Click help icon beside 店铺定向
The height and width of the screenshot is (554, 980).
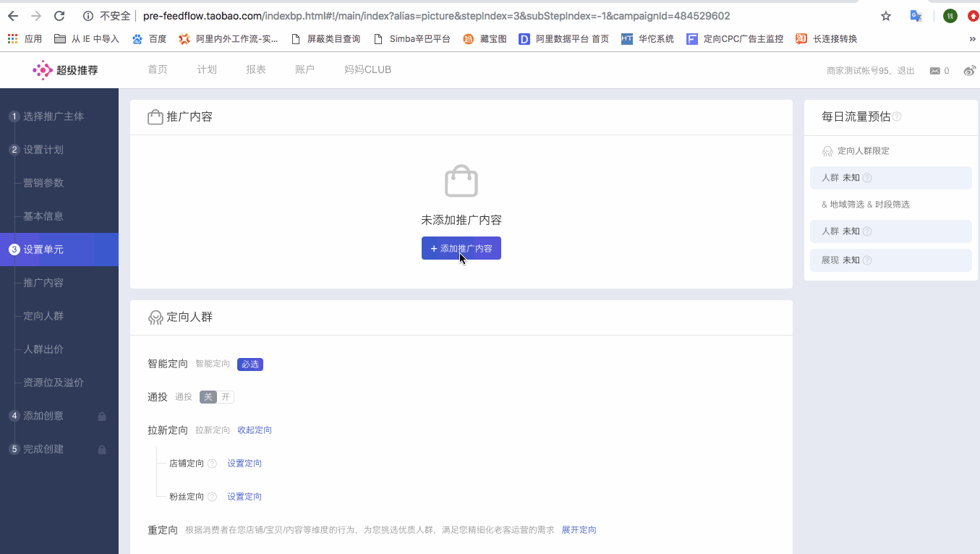pos(212,464)
